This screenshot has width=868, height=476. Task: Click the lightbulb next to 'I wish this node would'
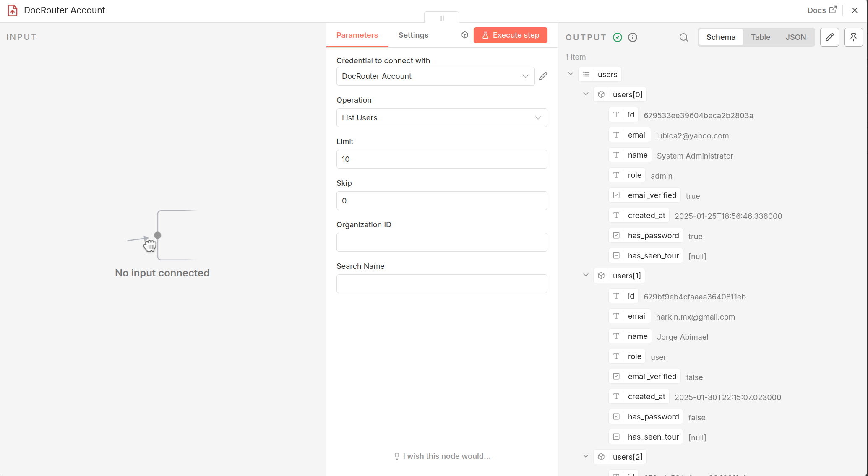(397, 456)
